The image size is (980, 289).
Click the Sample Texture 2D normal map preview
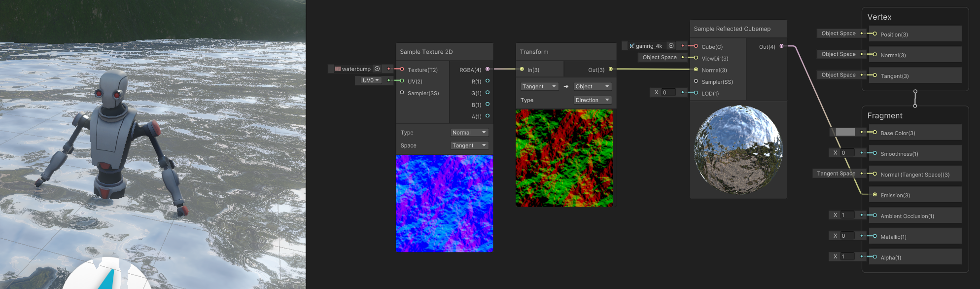pos(444,203)
